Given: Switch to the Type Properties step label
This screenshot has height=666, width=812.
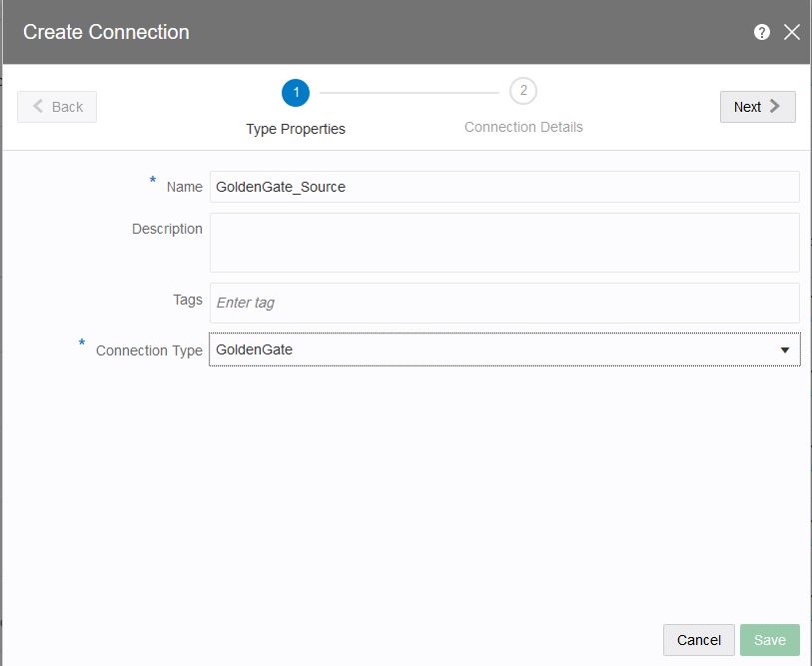Looking at the screenshot, I should [x=296, y=129].
